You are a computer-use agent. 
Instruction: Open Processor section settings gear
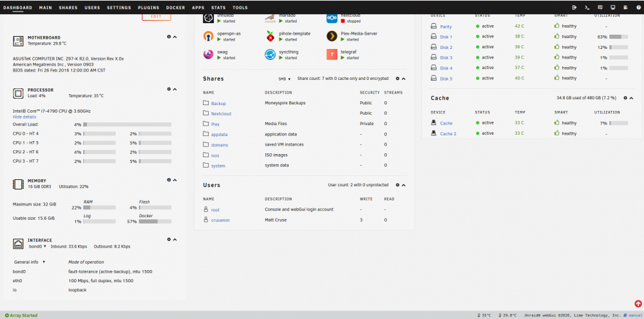(169, 89)
